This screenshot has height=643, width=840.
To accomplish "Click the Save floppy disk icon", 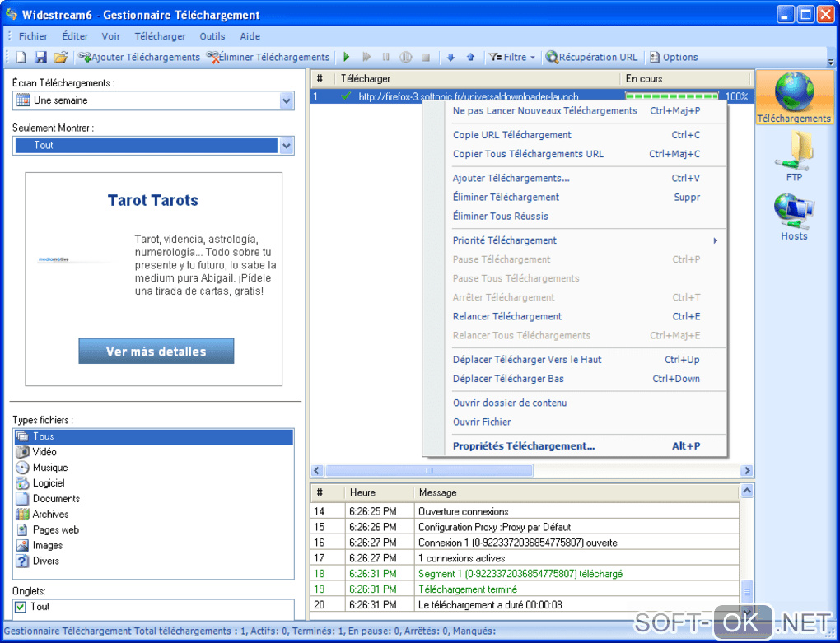I will coord(40,58).
